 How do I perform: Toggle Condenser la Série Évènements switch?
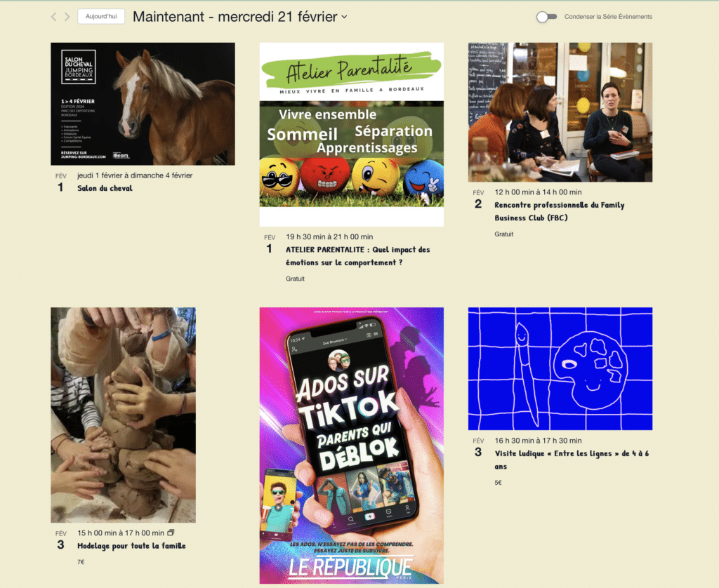click(x=546, y=17)
